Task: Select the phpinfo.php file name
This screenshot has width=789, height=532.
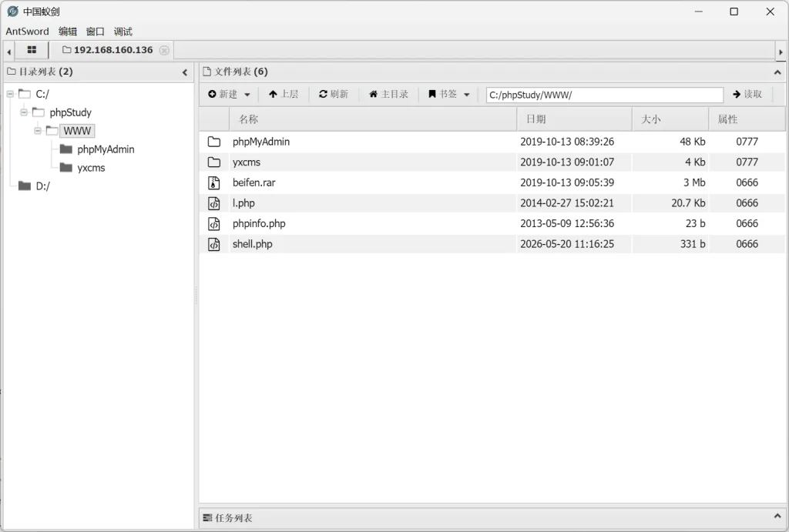Action: (259, 224)
